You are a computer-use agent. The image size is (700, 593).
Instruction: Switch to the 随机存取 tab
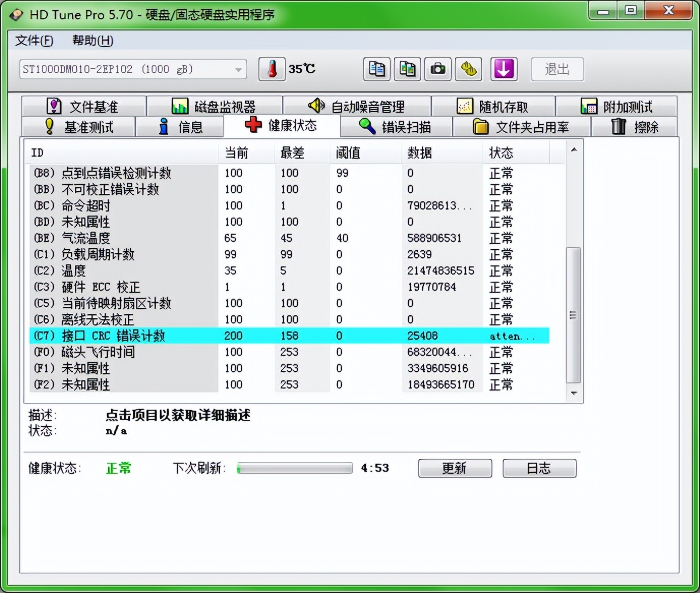click(493, 106)
